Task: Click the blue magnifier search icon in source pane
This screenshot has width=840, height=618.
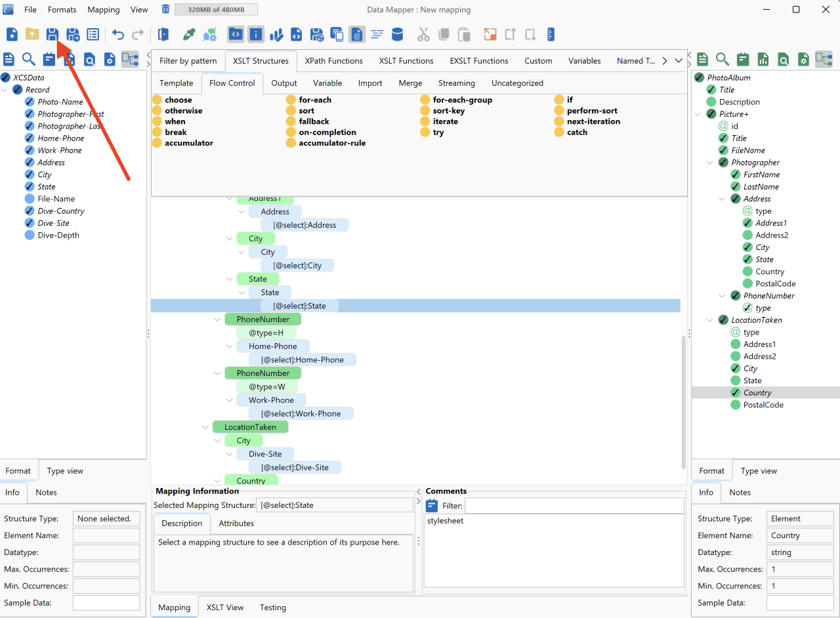Action: coord(29,60)
